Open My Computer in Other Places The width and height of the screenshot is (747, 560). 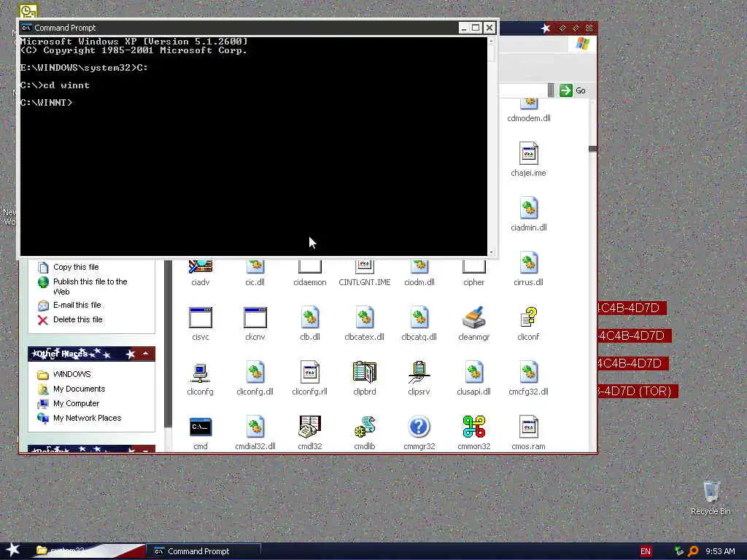click(76, 403)
